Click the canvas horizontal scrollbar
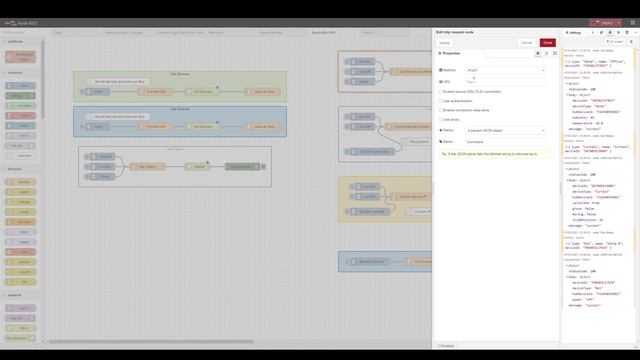This screenshot has width=640, height=360. 151,341
